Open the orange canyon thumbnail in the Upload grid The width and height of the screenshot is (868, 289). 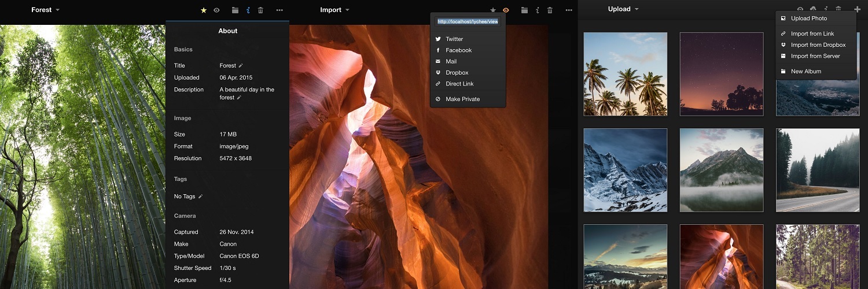pos(722,257)
